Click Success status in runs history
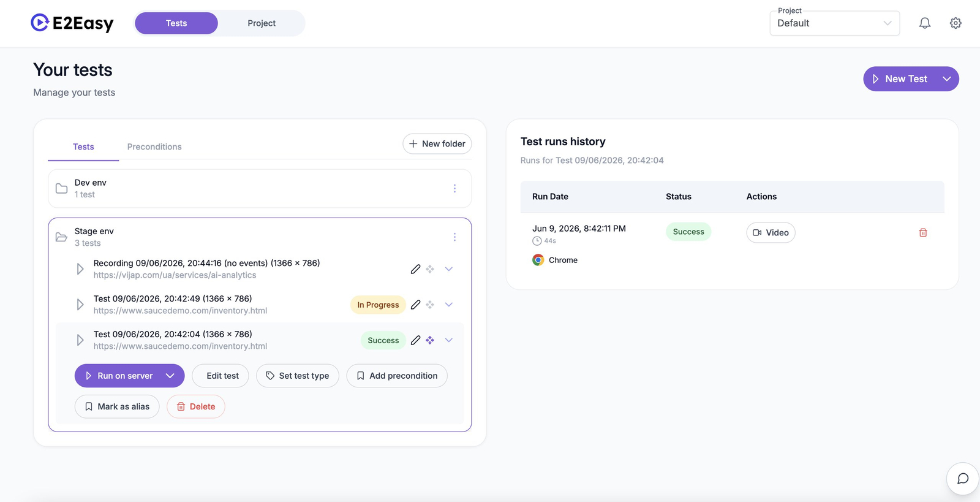Screen dimensions: 980x502 click(688, 232)
